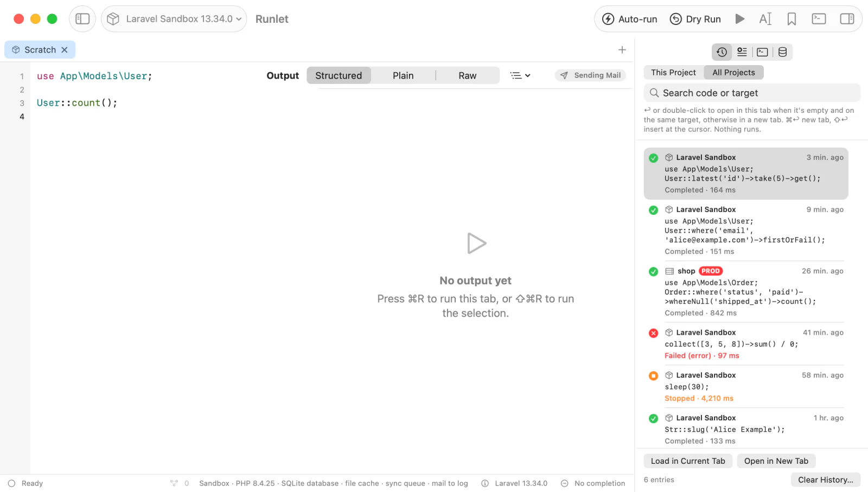Toggle the right sidebar panel

pos(847,19)
